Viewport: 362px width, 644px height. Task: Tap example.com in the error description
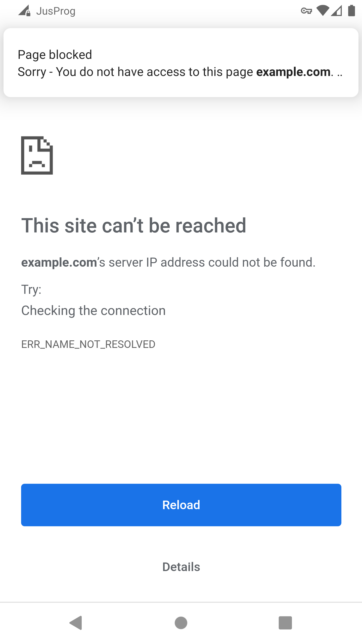[59, 262]
